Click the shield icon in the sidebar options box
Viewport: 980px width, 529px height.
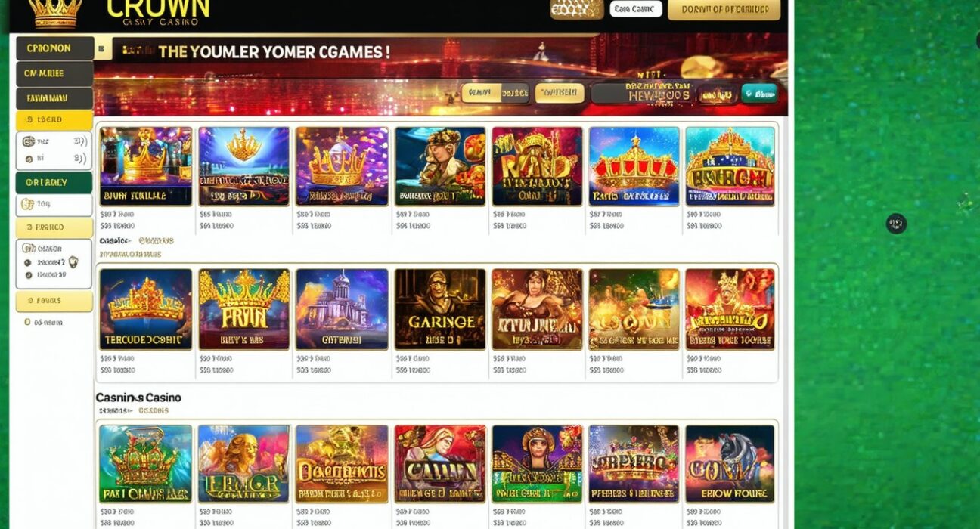point(73,262)
